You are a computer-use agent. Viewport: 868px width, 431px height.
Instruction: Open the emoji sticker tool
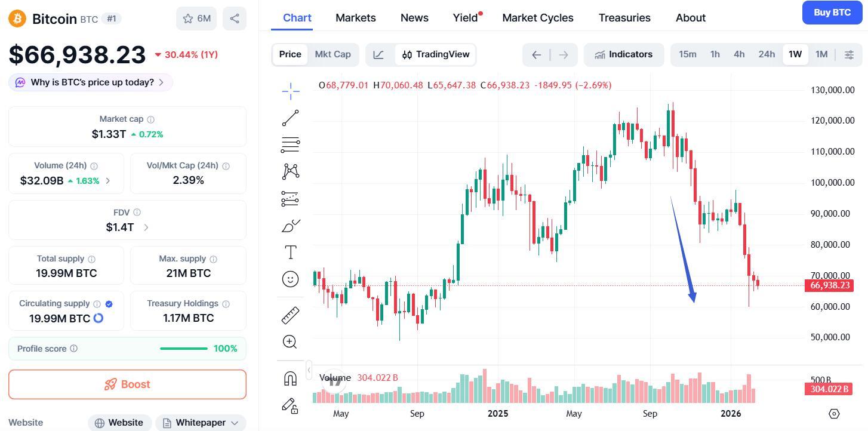[x=290, y=279]
